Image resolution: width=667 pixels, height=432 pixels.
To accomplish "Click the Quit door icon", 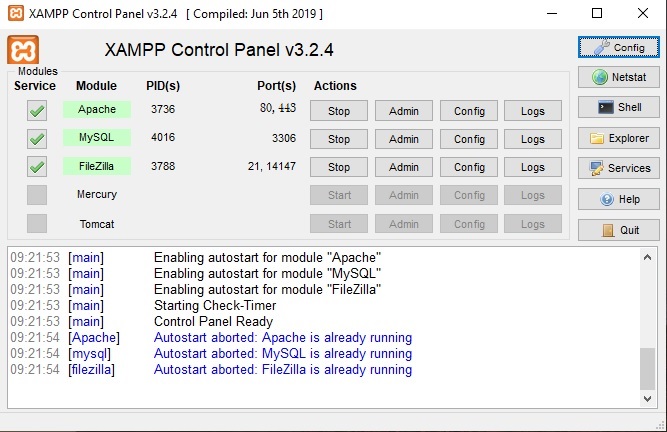I will [x=608, y=230].
